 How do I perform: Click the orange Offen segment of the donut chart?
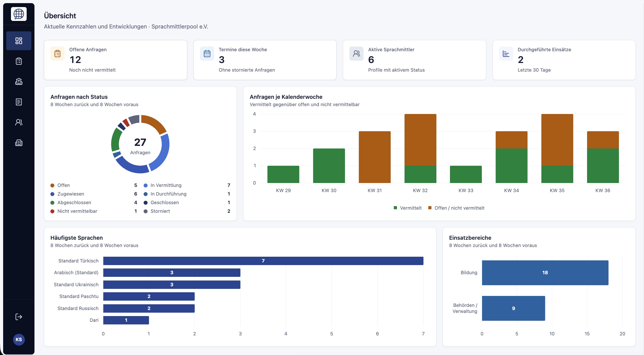point(155,123)
